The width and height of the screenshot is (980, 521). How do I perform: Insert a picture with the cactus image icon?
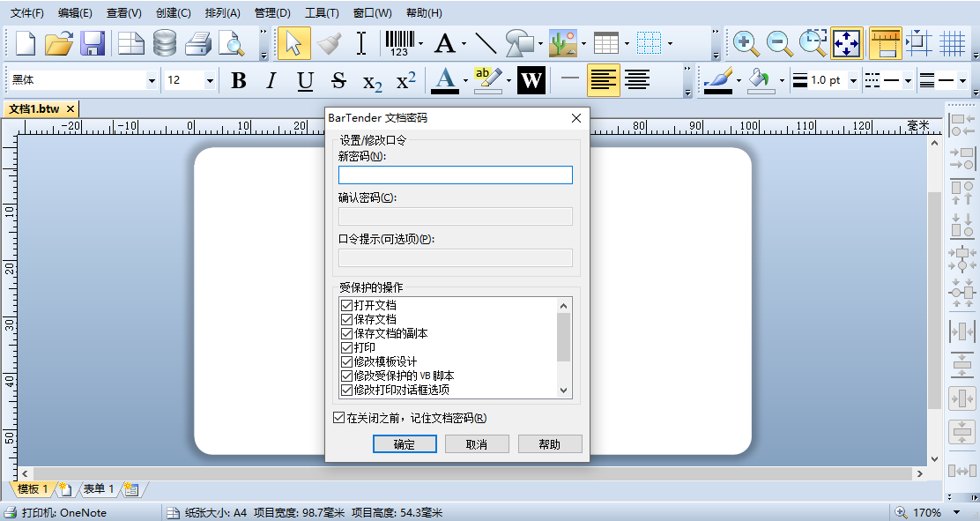[562, 44]
